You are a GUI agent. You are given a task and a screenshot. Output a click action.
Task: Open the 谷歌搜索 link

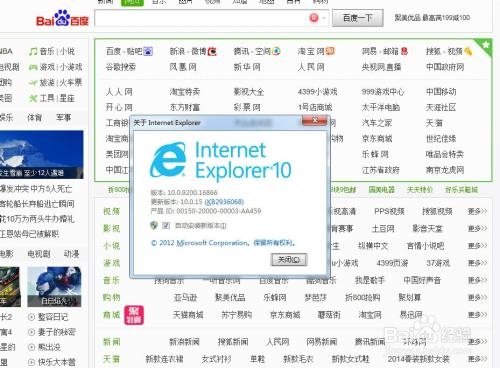click(x=121, y=67)
